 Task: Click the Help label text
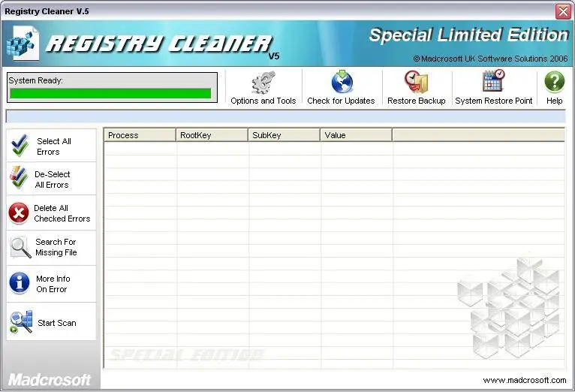click(554, 101)
